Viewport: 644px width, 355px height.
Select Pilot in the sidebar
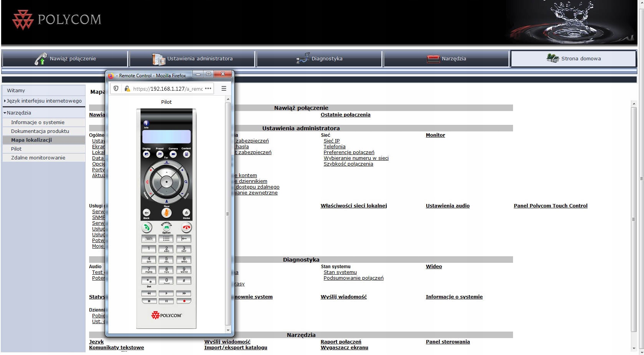[x=44, y=149]
